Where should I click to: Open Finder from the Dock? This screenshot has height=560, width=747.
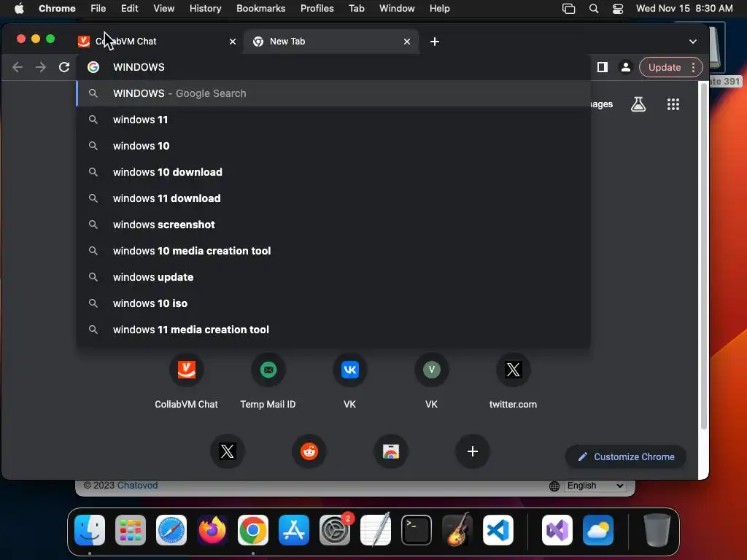coord(90,529)
